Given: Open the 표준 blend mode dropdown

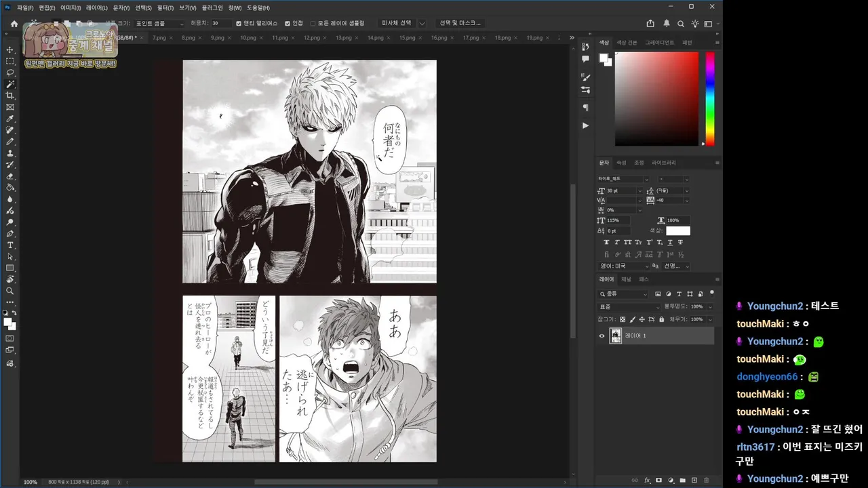Looking at the screenshot, I should [x=629, y=306].
